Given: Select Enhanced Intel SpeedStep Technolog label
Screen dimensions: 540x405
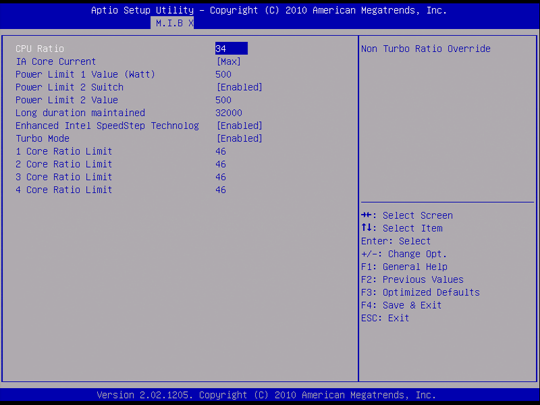Looking at the screenshot, I should [x=107, y=126].
